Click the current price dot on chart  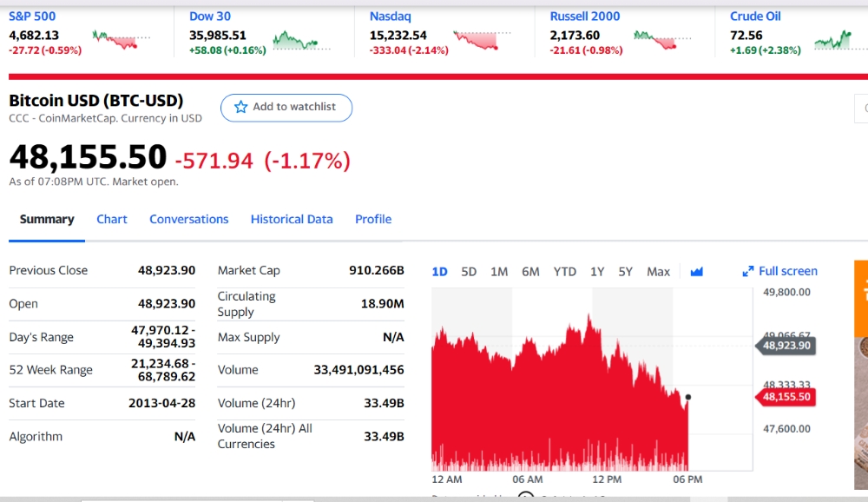688,397
